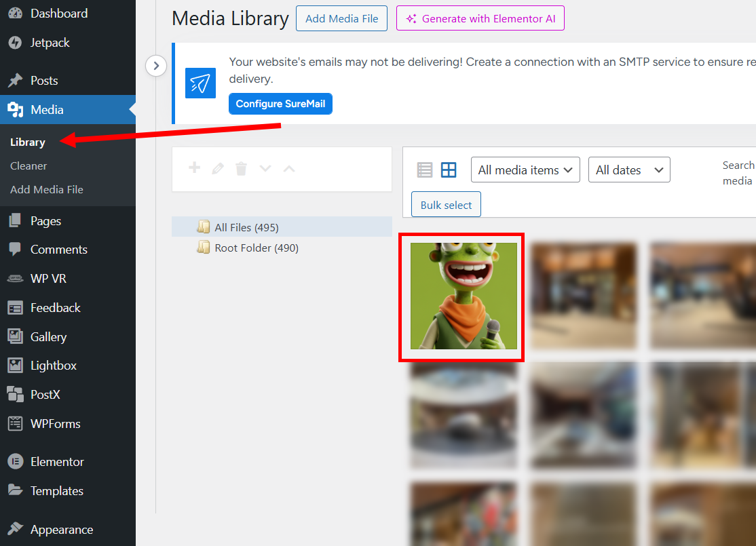
Task: Open the green zombie cartoon thumbnail
Action: [464, 296]
